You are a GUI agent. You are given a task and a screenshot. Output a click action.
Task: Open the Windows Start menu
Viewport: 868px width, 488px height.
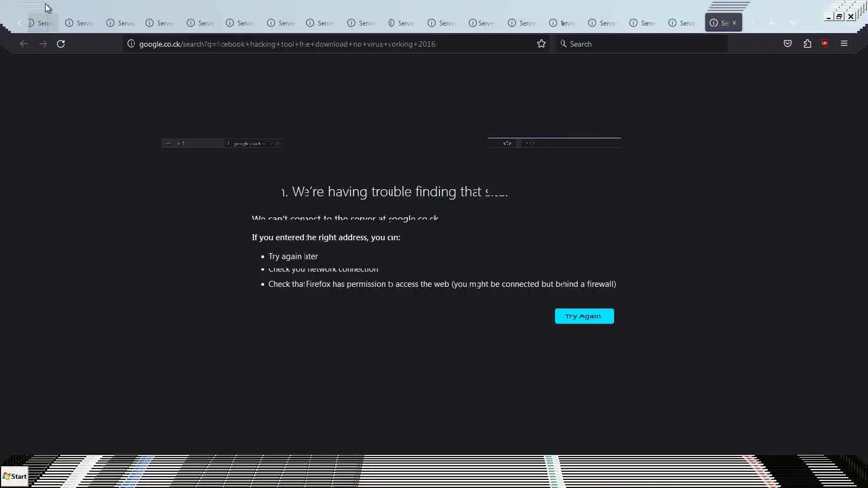(x=15, y=477)
